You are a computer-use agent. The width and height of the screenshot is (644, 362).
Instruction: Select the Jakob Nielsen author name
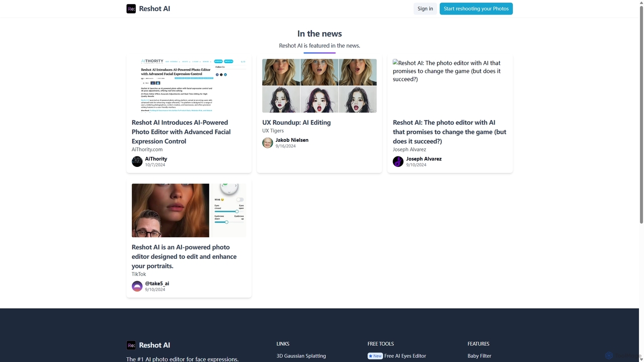click(x=292, y=140)
